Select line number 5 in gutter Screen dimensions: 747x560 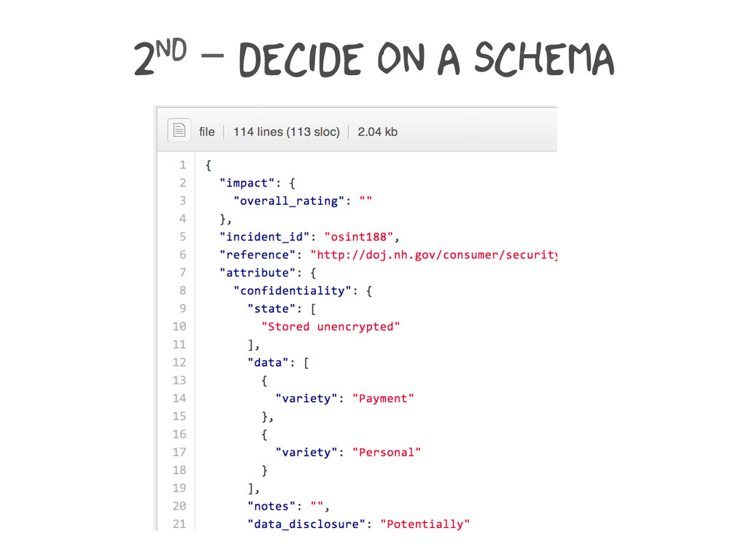[182, 237]
